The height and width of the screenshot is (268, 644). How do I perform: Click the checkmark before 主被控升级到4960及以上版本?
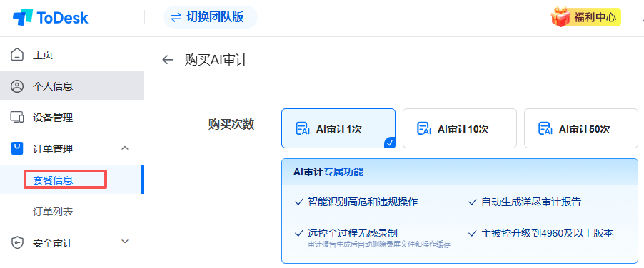click(x=473, y=234)
